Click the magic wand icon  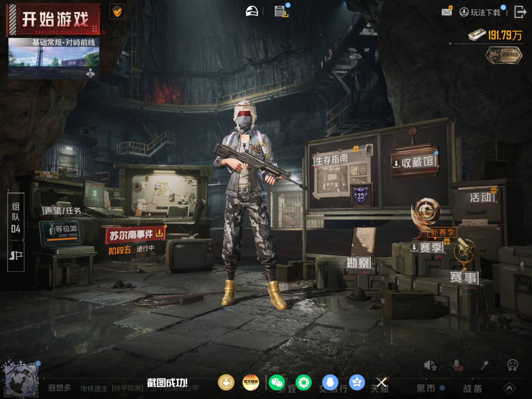pos(485,365)
